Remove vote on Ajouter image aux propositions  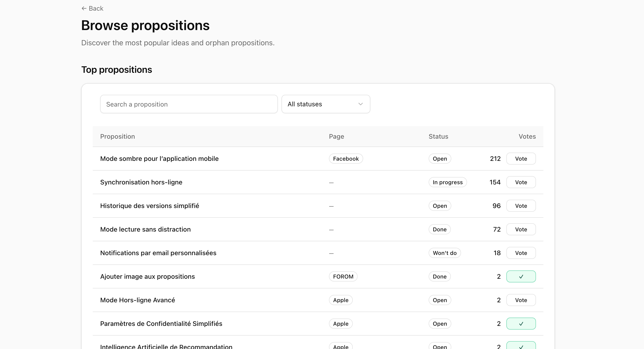[x=521, y=277]
